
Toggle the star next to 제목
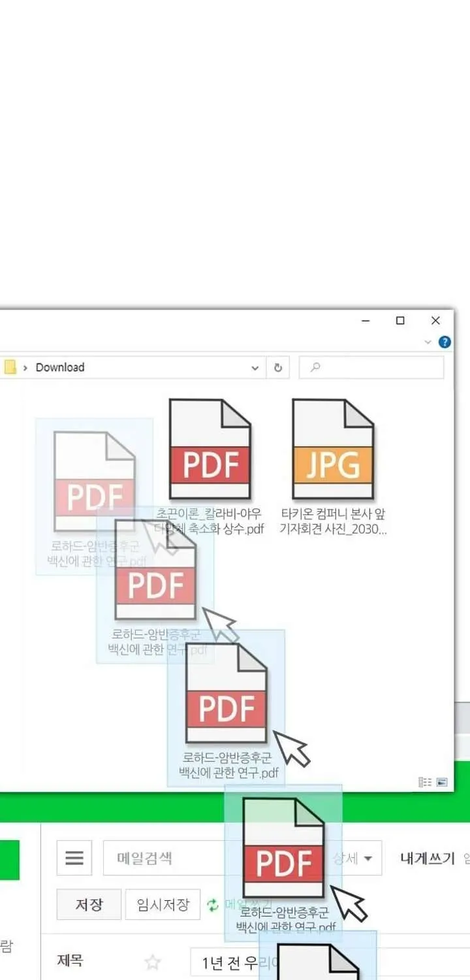[153, 962]
